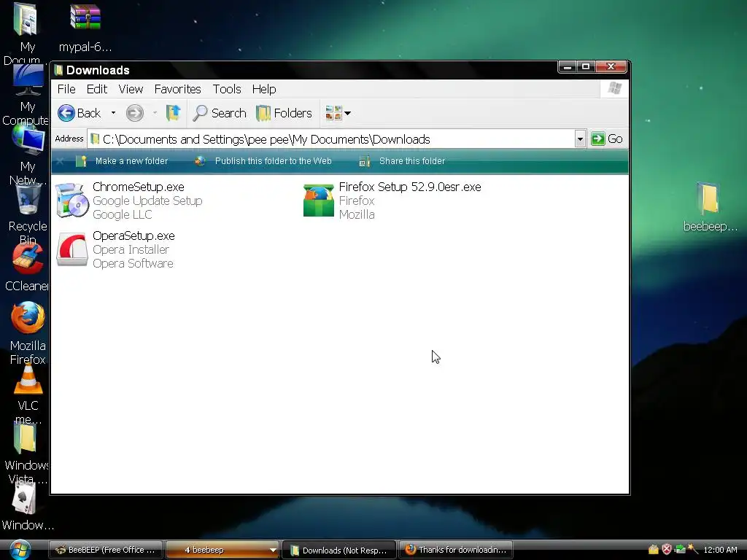Click the OperaSetup.exe file name
The image size is (747, 560).
tap(133, 236)
